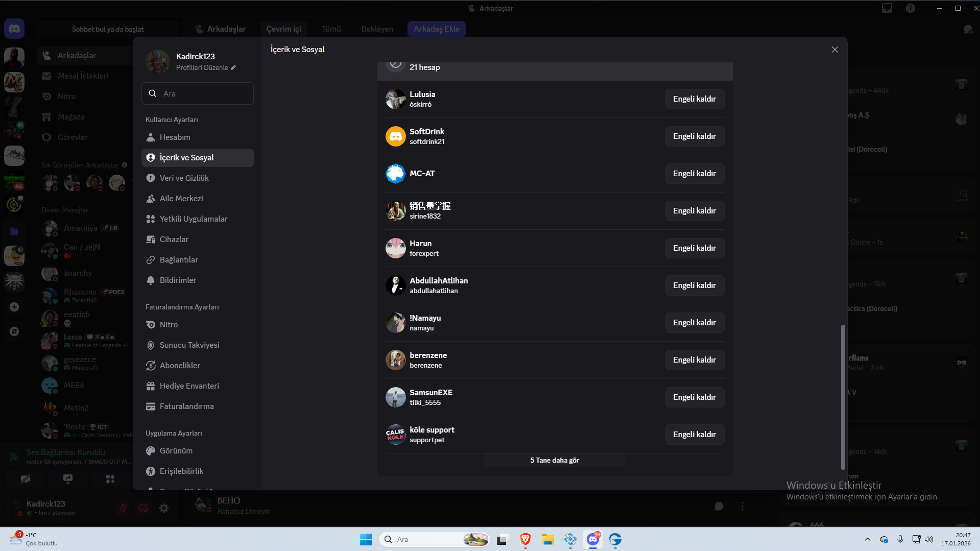Toggle microphone mute in user panel
This screenshot has height=551, width=980.
[123, 508]
